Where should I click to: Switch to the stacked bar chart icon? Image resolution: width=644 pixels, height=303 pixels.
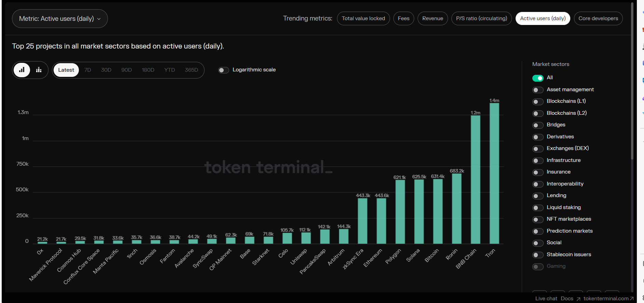click(39, 70)
